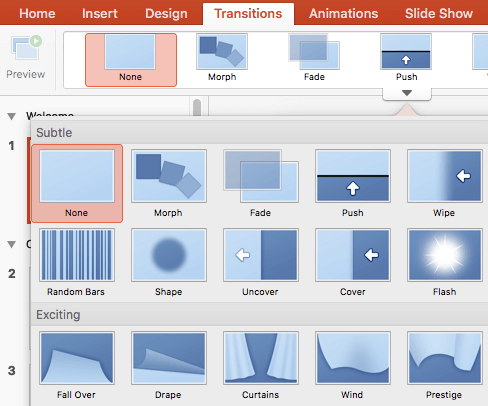Screen dimensions: 488x406
Task: Apply the Wind transition
Action: [353, 365]
